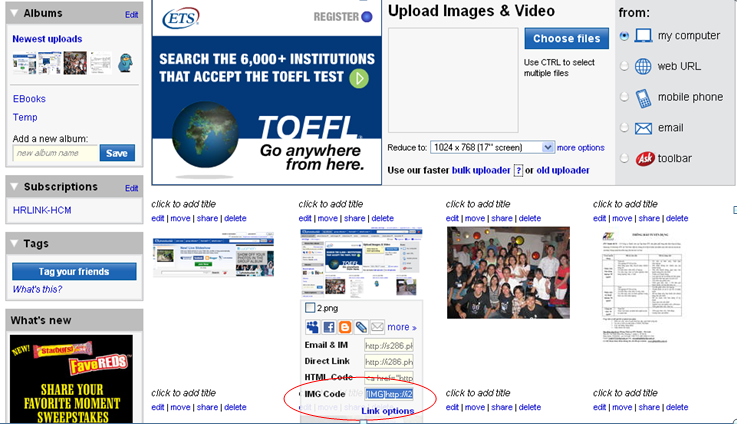Click the green play arrow in TOEFL ad
This screenshot has height=424, width=737.
[x=359, y=78]
